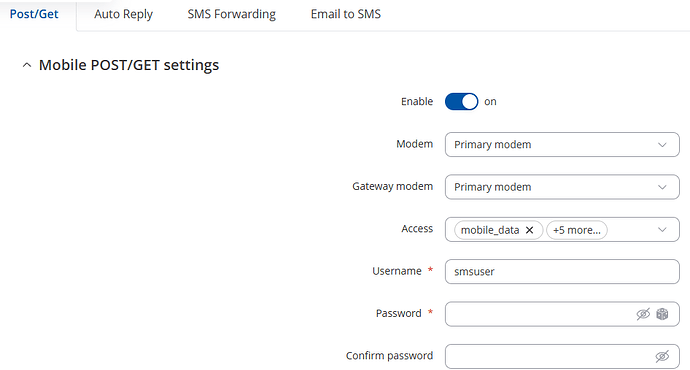Switch to the Auto Reply tab
690x370 pixels.
click(x=123, y=14)
